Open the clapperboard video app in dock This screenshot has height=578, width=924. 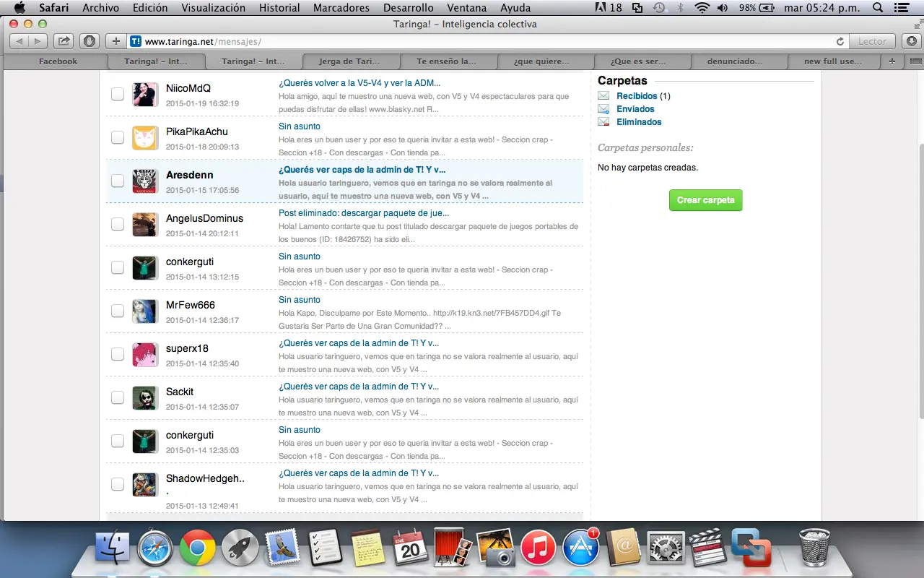[x=708, y=547]
